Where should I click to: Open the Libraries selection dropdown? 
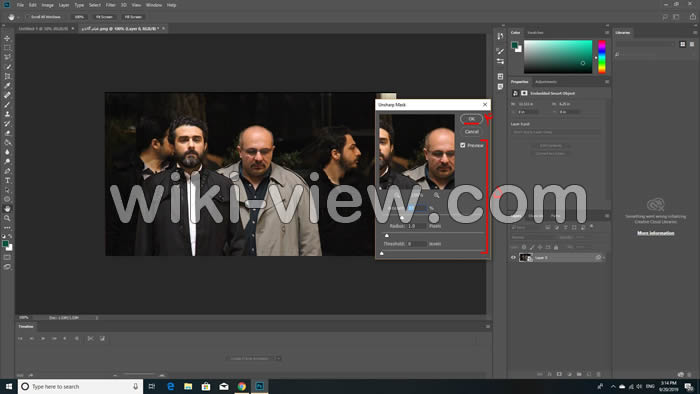pos(646,44)
